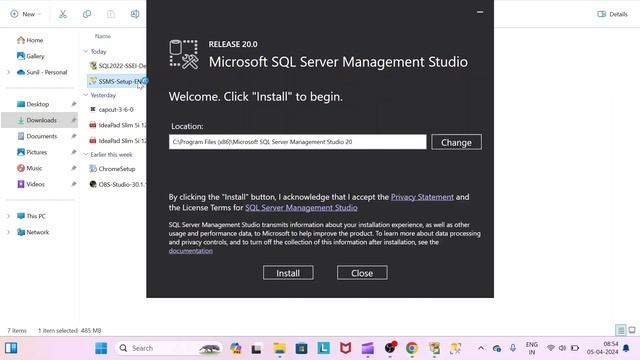Click the installation Location path field
640x360 pixels.
(x=298, y=142)
